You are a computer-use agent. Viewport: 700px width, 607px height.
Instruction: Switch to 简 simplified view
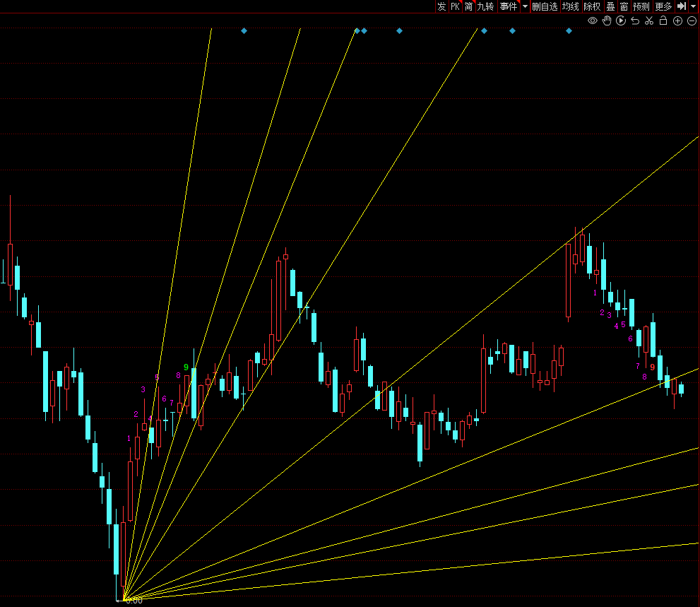[468, 6]
